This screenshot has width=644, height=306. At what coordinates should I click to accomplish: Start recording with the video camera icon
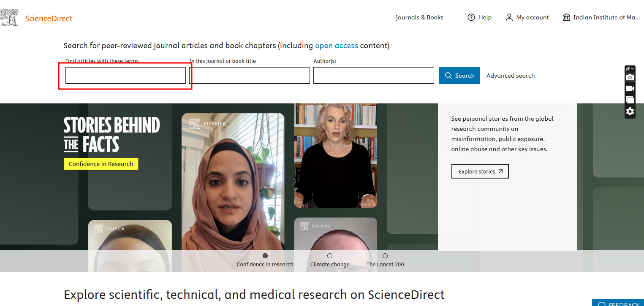(x=630, y=89)
